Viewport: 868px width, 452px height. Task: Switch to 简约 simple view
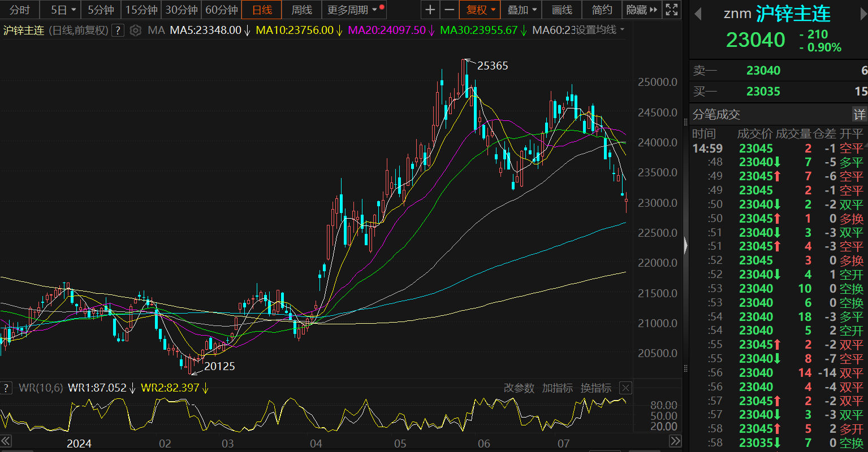[x=602, y=10]
